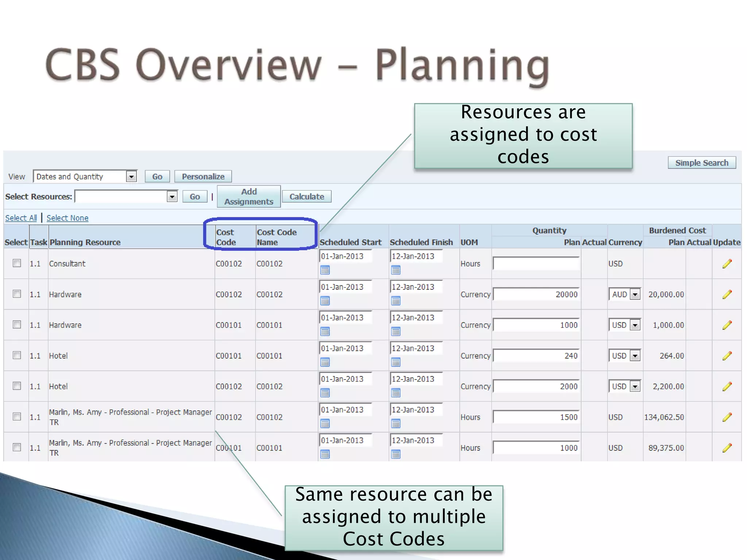Image resolution: width=747 pixels, height=560 pixels.
Task: Open USD currency dropdown for Hotel C00102 row
Action: pyautogui.click(x=624, y=386)
